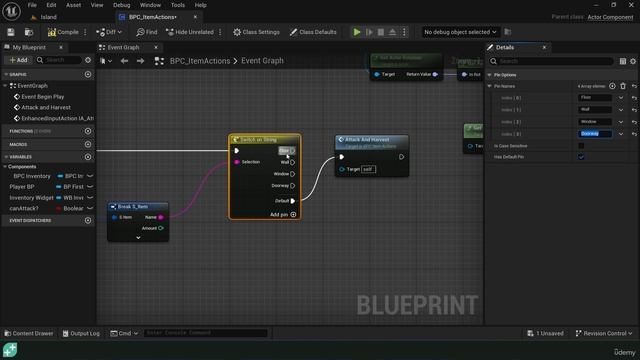Click the debug object locate icon
Screen dimensions: 640x360
click(508, 31)
